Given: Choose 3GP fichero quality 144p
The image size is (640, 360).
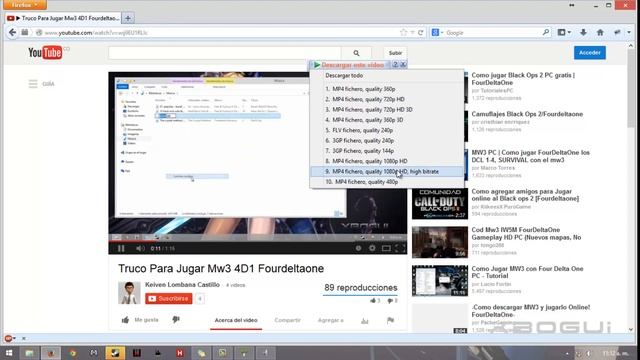Looking at the screenshot, I should [x=387, y=151].
